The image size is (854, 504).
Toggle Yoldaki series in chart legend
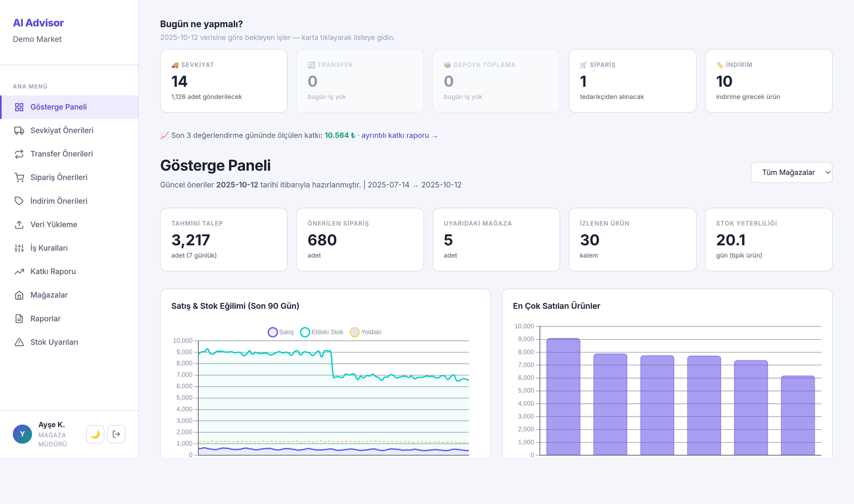pyautogui.click(x=366, y=332)
